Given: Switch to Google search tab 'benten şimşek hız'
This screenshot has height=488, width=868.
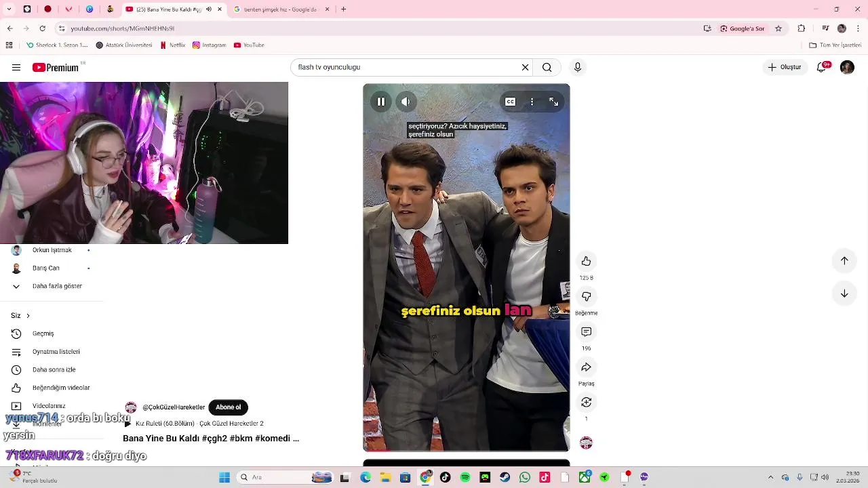Looking at the screenshot, I should click(x=281, y=9).
